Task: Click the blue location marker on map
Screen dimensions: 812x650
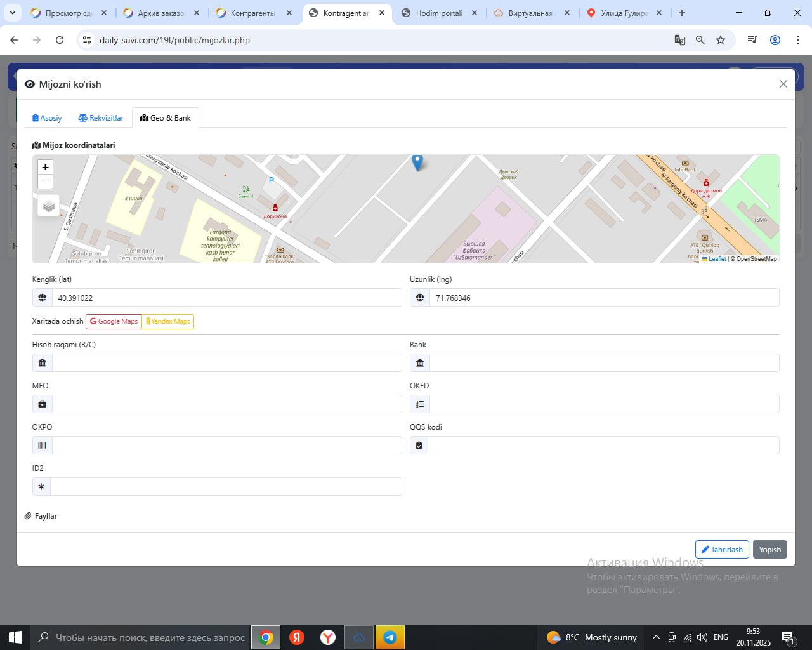Action: coord(417,162)
